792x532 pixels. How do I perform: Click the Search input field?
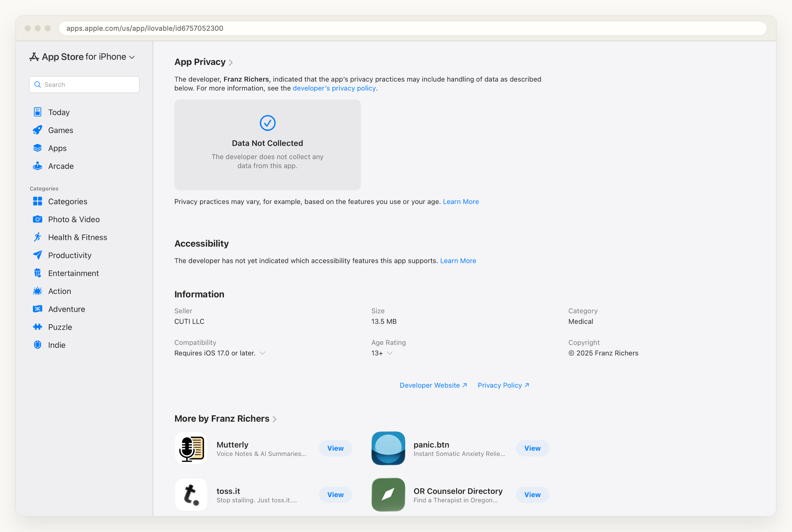click(84, 84)
